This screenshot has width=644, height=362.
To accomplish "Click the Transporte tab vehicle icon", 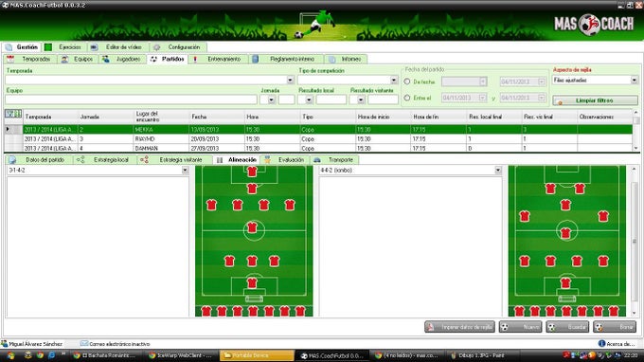I will [x=317, y=160].
